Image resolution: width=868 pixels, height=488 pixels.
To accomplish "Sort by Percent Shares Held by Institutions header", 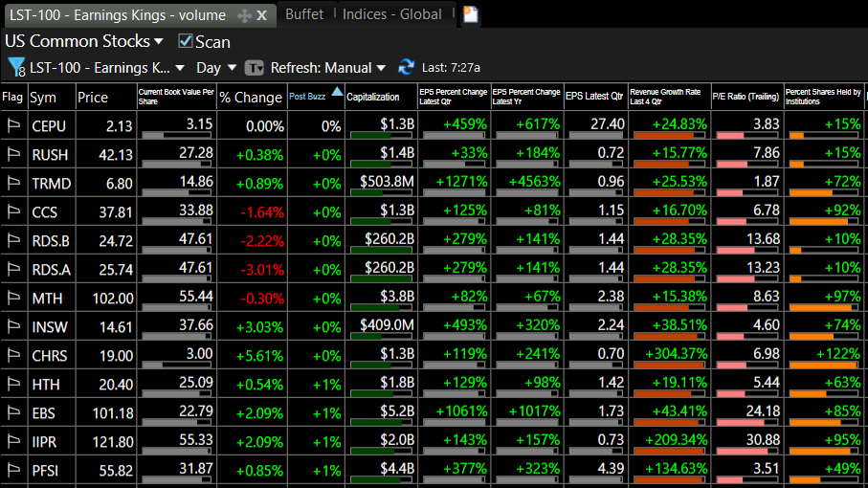I will click(824, 97).
